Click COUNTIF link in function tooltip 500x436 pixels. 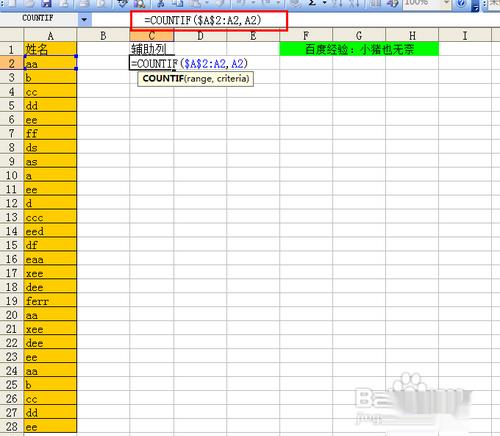pos(163,79)
